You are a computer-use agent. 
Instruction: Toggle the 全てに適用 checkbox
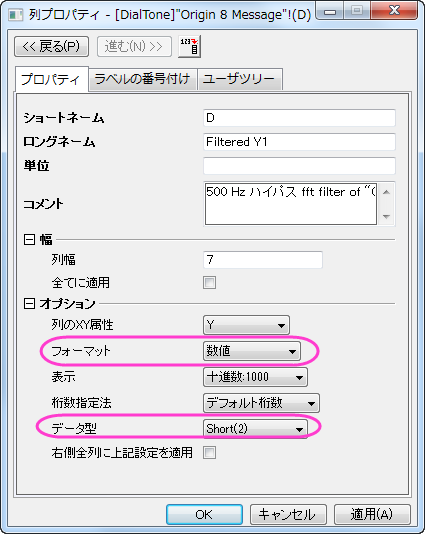[209, 282]
